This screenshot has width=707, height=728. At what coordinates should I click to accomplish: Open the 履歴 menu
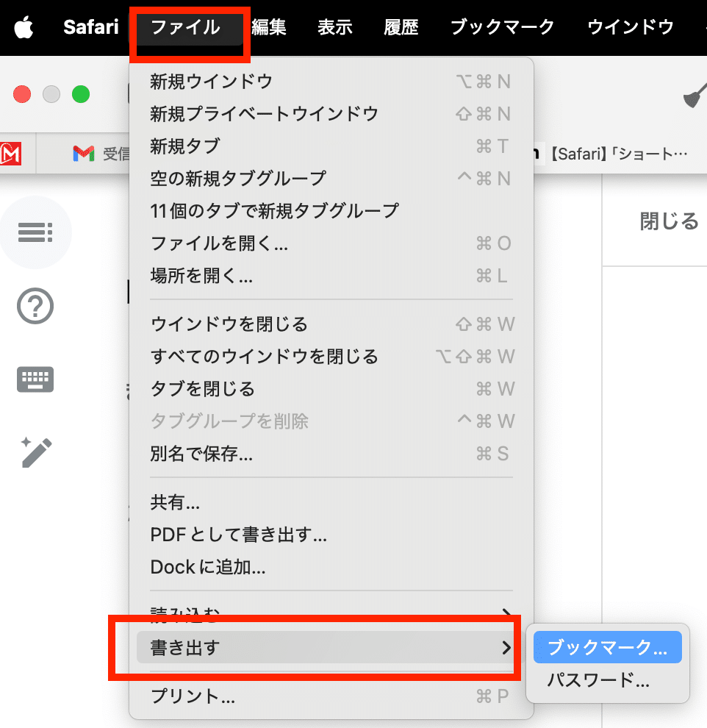(x=401, y=27)
